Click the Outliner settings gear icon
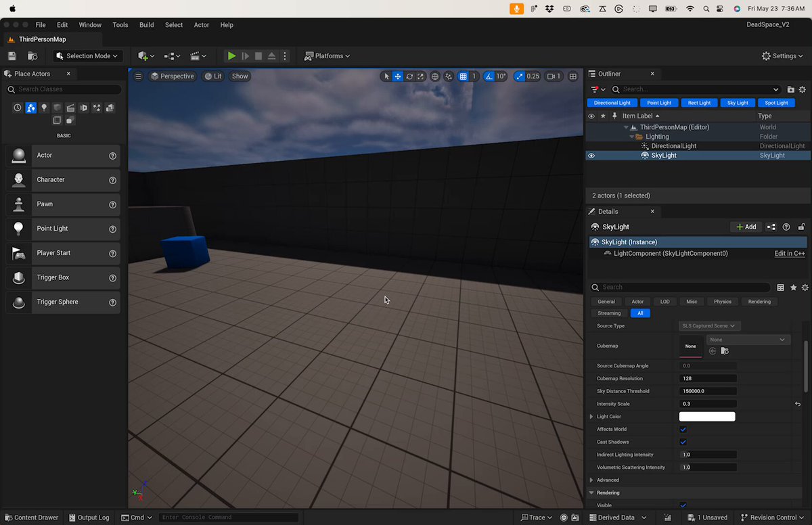This screenshot has height=525, width=812. [803, 89]
